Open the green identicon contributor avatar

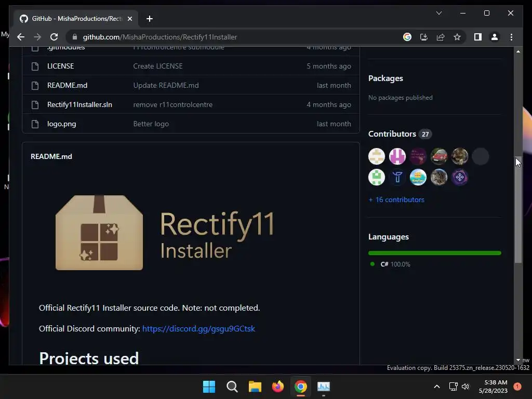(377, 178)
